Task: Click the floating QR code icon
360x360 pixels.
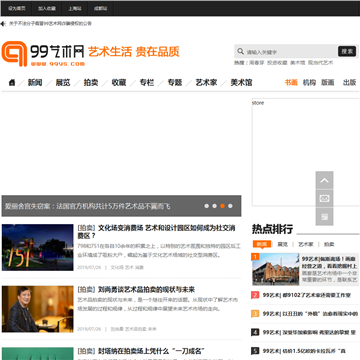Action: click(x=324, y=217)
